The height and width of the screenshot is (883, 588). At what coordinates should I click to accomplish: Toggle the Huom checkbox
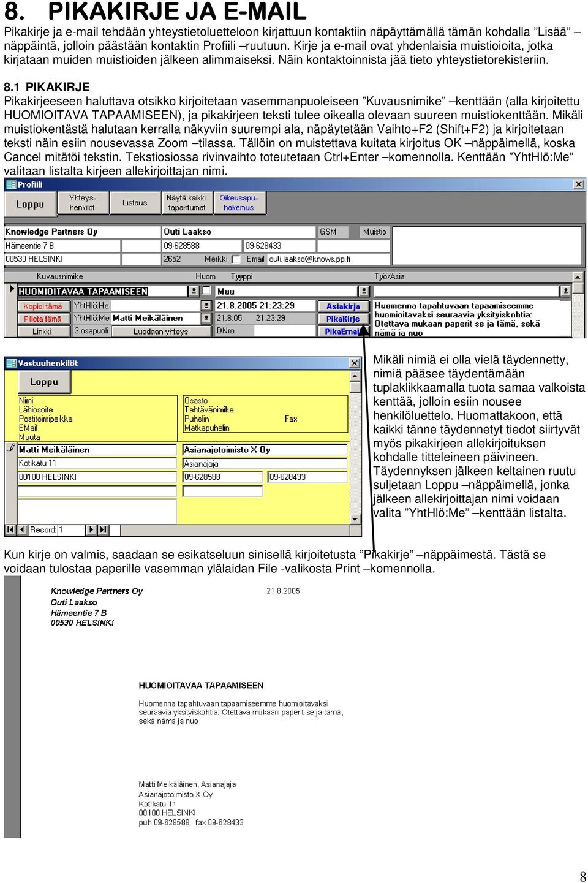pyautogui.click(x=206, y=290)
